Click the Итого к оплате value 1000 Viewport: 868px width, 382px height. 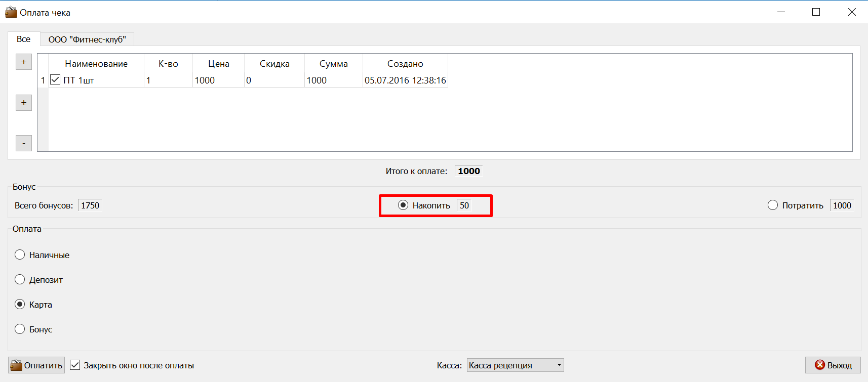click(468, 171)
